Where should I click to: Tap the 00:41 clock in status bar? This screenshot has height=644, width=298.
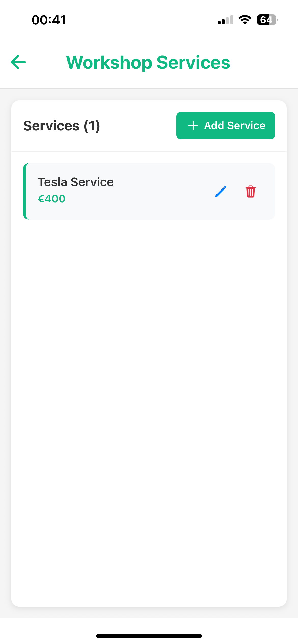click(x=49, y=20)
